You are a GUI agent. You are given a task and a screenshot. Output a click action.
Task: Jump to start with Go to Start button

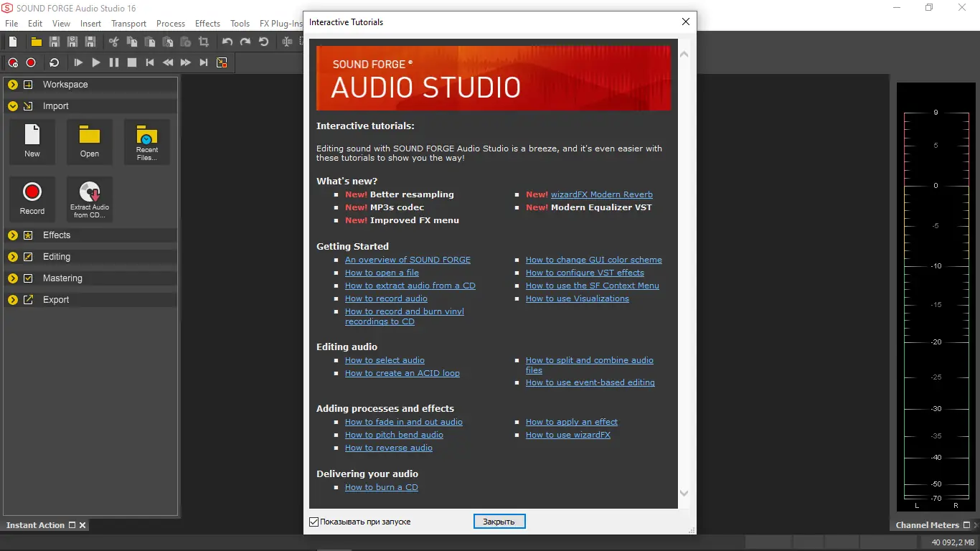(149, 62)
